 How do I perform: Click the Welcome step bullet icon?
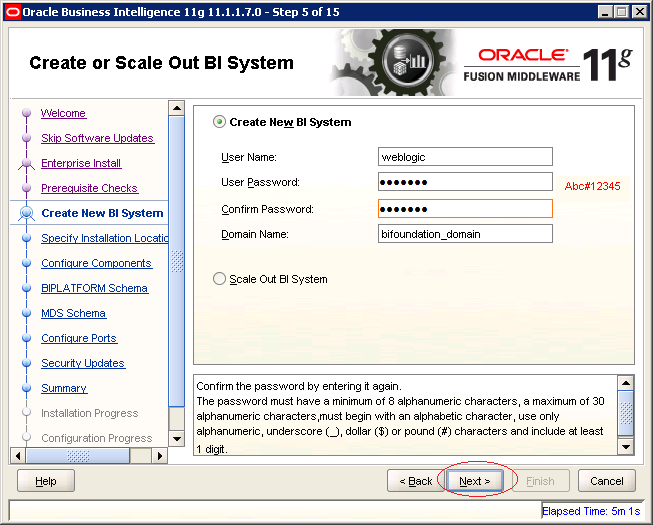click(x=26, y=113)
